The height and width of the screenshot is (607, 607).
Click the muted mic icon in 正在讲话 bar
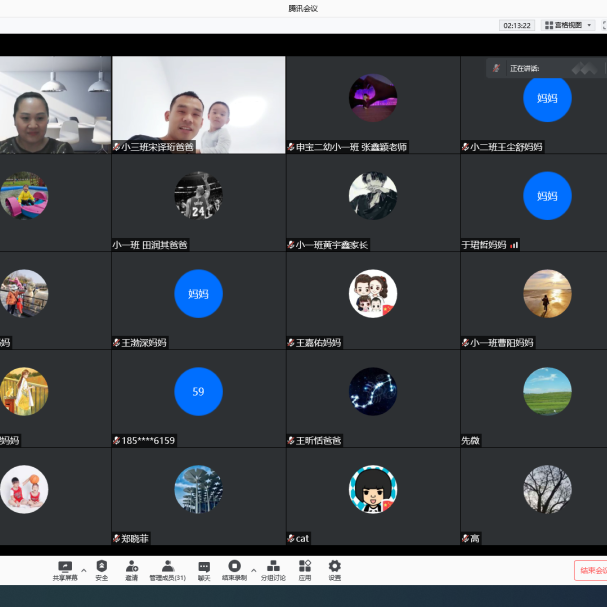496,69
